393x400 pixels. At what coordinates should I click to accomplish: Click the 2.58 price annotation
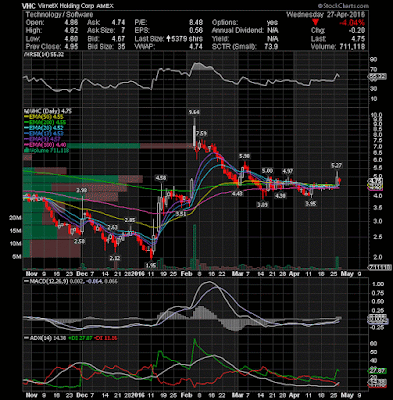[79, 241]
